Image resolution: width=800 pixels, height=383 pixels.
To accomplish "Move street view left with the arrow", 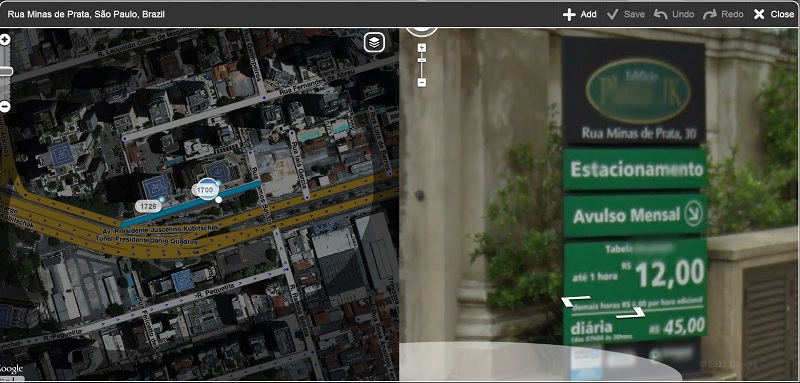I will tap(576, 301).
